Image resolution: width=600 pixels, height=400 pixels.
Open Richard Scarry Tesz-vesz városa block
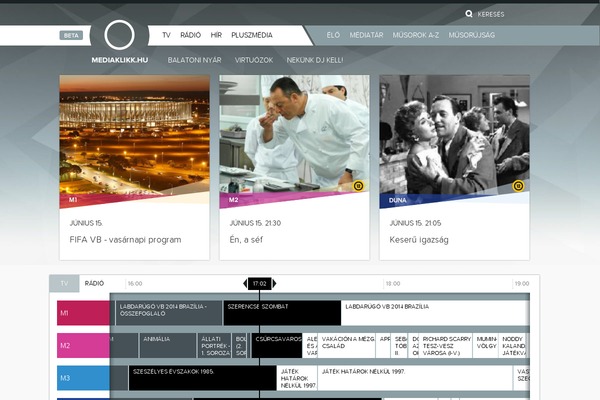click(x=446, y=346)
